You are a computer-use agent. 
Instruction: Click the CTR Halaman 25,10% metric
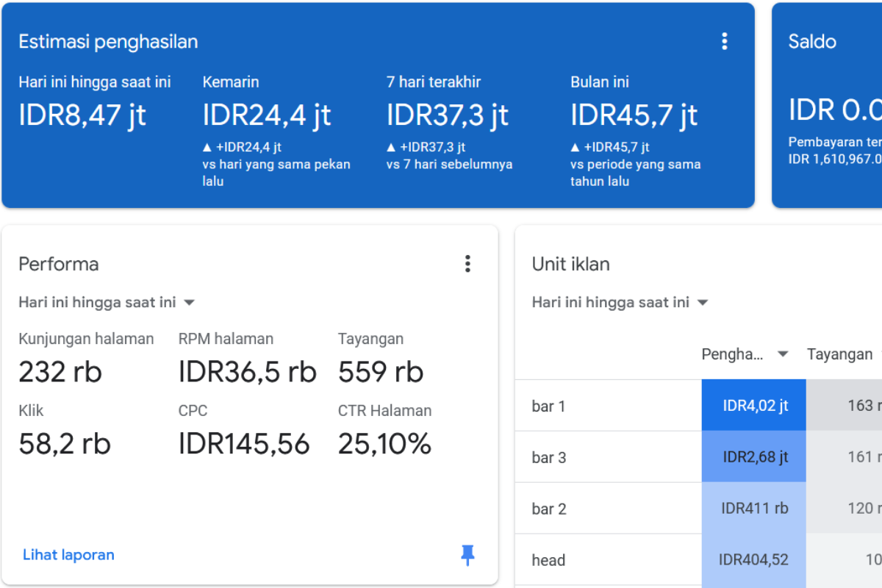(384, 444)
